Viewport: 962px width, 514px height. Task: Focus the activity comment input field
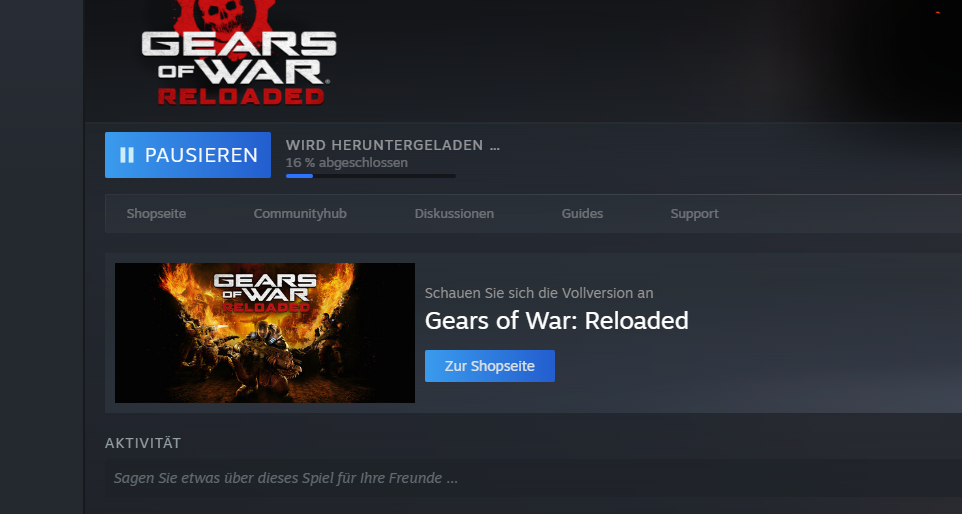point(534,478)
